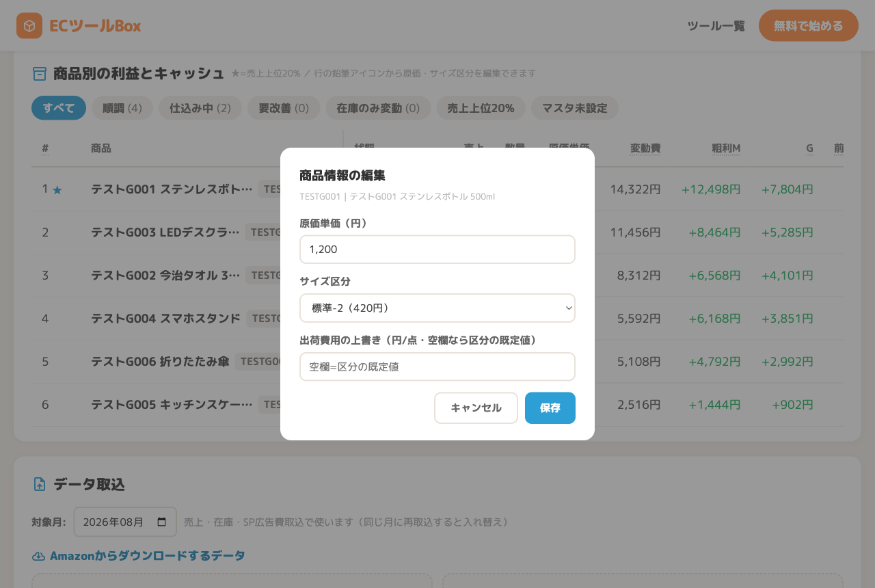
Task: Select the 仕込み中 (2) filter tab
Action: click(200, 108)
